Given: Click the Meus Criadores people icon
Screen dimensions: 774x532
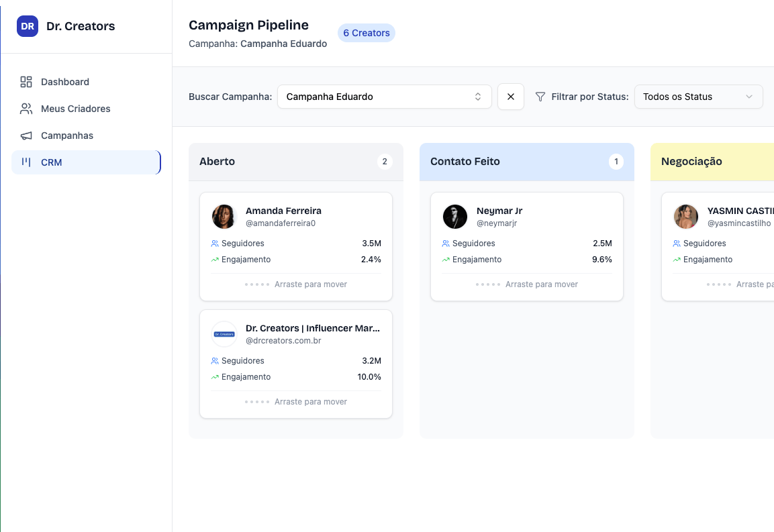Looking at the screenshot, I should point(26,109).
